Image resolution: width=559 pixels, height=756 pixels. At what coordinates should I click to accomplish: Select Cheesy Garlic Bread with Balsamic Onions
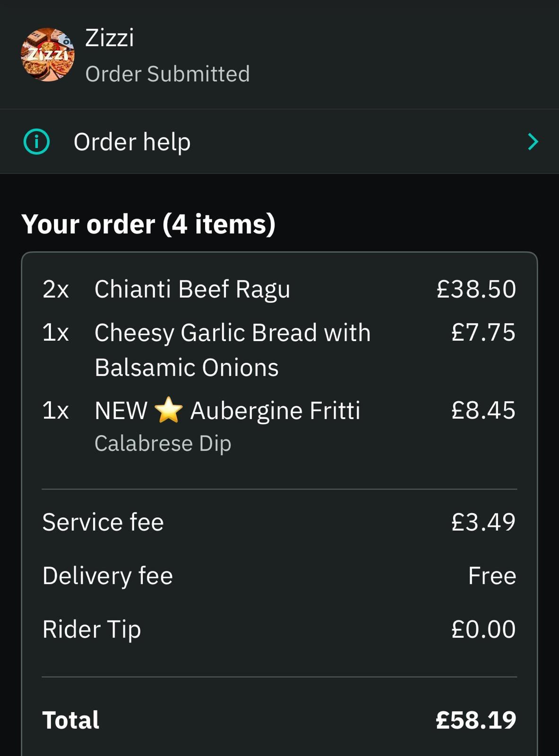click(232, 350)
